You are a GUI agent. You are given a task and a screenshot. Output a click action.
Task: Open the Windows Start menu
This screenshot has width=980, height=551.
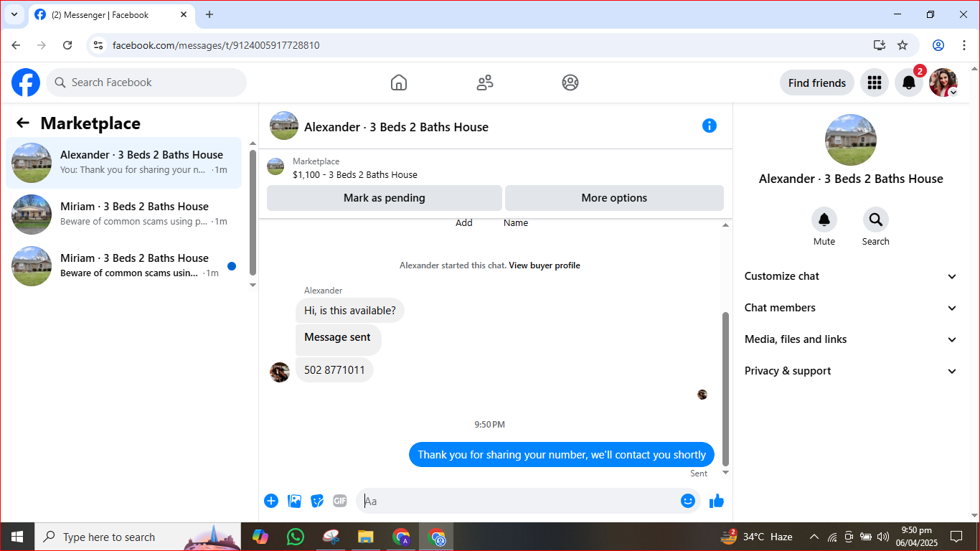17,537
